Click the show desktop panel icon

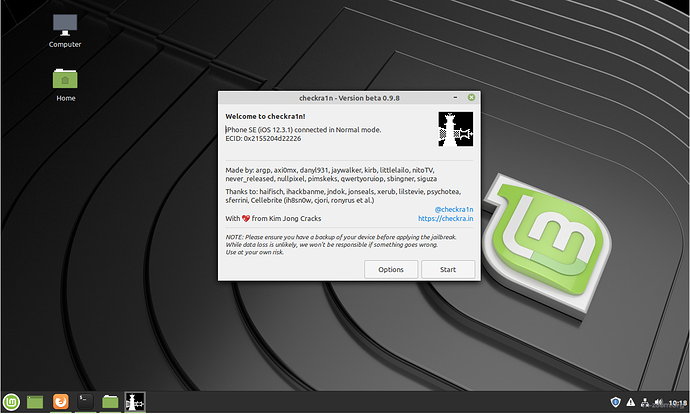pos(35,402)
